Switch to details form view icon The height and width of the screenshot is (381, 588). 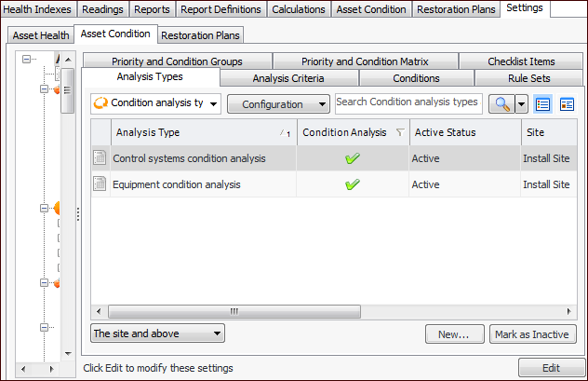tap(567, 104)
